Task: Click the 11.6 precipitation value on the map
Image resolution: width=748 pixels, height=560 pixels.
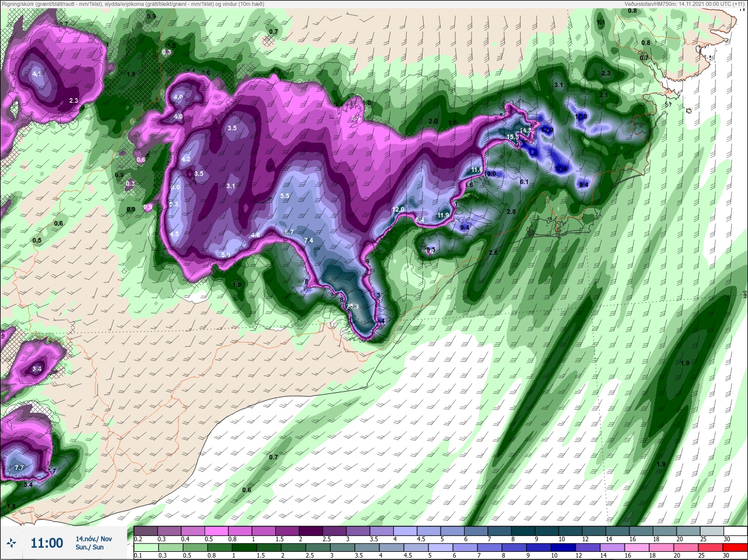Action: (x=477, y=170)
